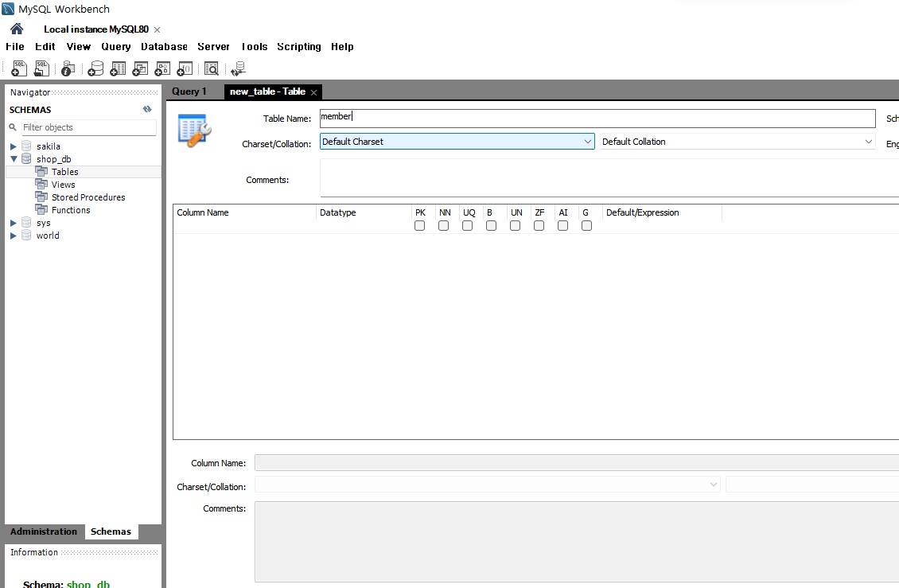This screenshot has width=899, height=588.
Task: Open the File menu
Action: click(x=15, y=46)
